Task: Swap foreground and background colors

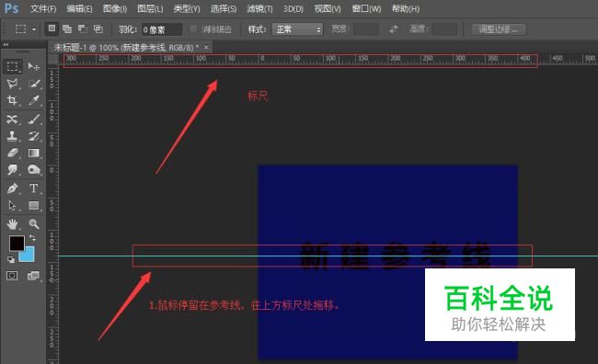Action: pyautogui.click(x=32, y=238)
